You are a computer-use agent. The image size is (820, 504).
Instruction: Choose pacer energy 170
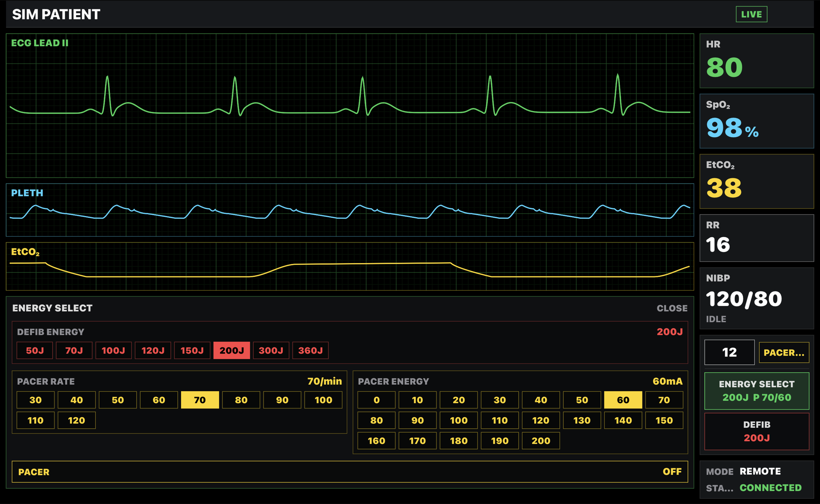pyautogui.click(x=417, y=441)
